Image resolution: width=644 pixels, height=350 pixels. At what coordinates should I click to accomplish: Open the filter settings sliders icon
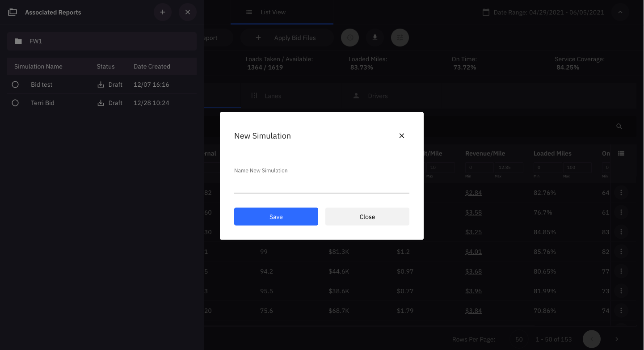pyautogui.click(x=400, y=38)
